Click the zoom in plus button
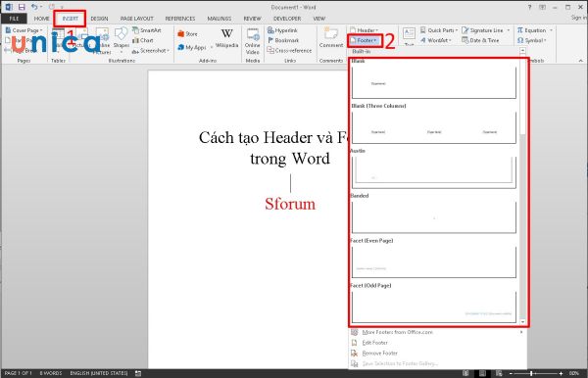588x378 pixels. [561, 373]
